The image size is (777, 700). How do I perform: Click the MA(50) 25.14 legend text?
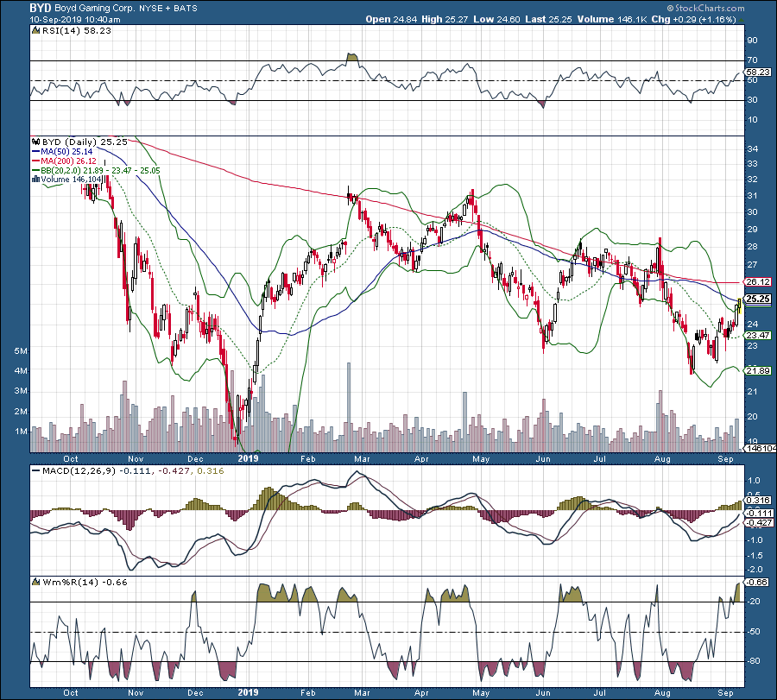pos(66,152)
